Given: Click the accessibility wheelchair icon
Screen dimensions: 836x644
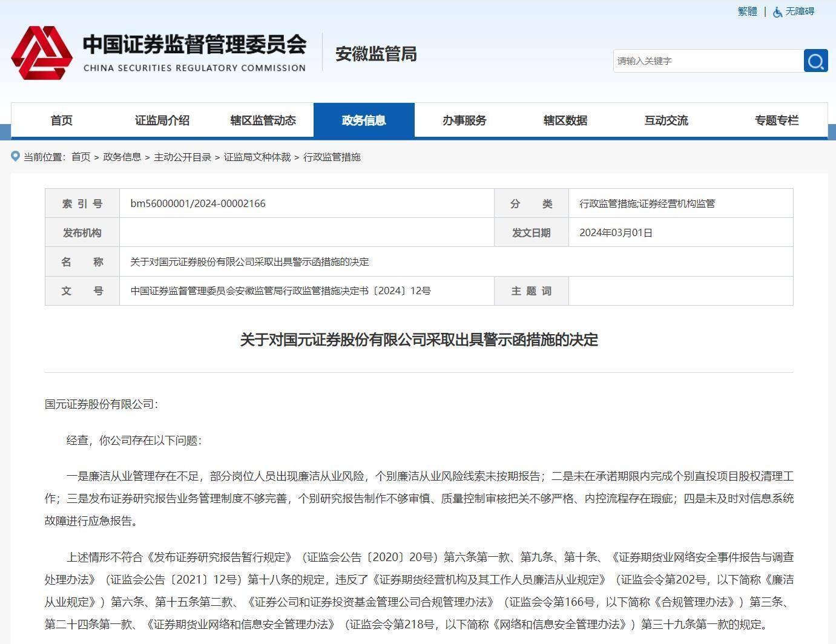Looking at the screenshot, I should (x=777, y=11).
